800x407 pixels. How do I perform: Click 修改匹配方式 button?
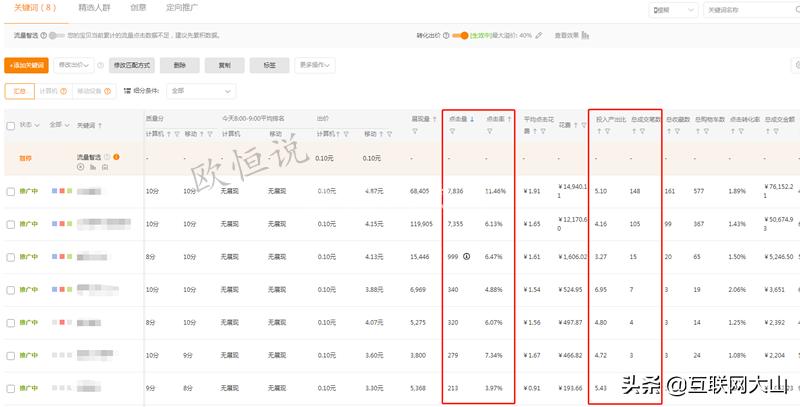tap(132, 65)
